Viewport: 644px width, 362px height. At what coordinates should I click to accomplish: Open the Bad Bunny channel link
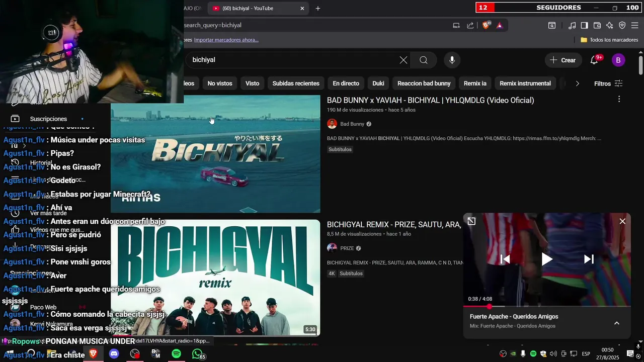pyautogui.click(x=352, y=124)
